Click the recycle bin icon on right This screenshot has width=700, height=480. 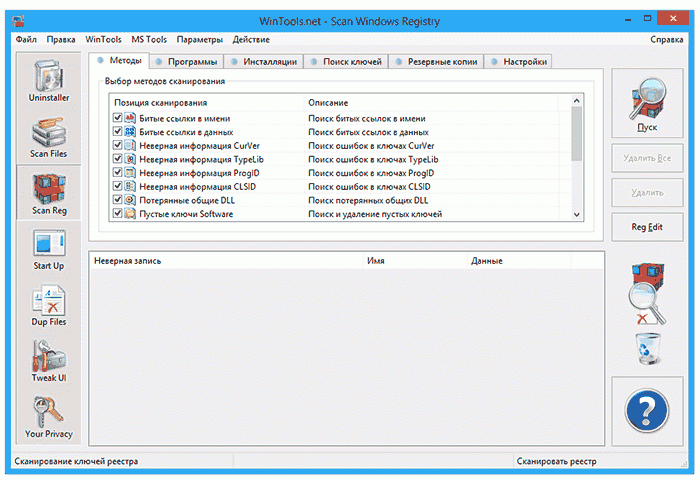(647, 350)
